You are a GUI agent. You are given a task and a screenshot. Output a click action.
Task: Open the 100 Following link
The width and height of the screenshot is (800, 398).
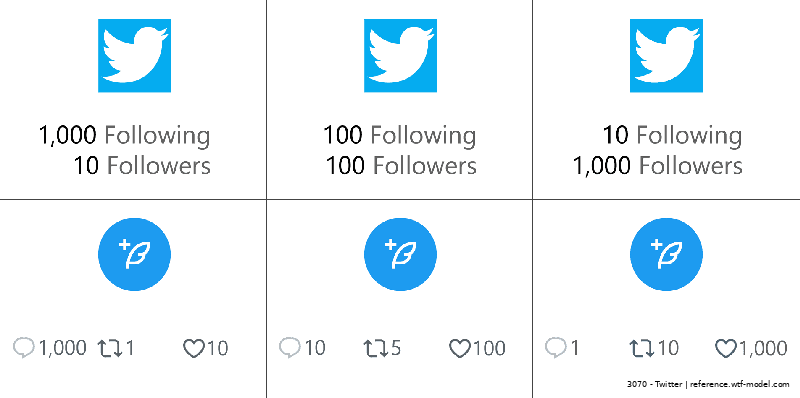pos(399,135)
